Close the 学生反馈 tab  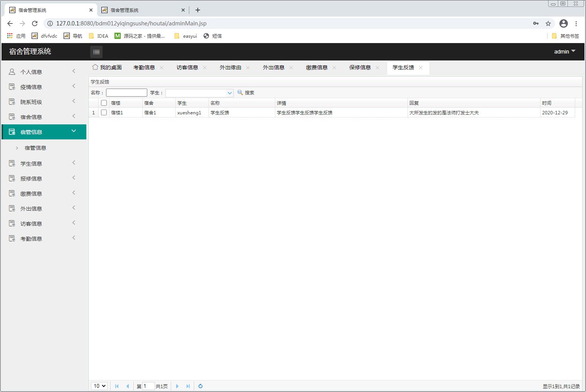tap(421, 68)
